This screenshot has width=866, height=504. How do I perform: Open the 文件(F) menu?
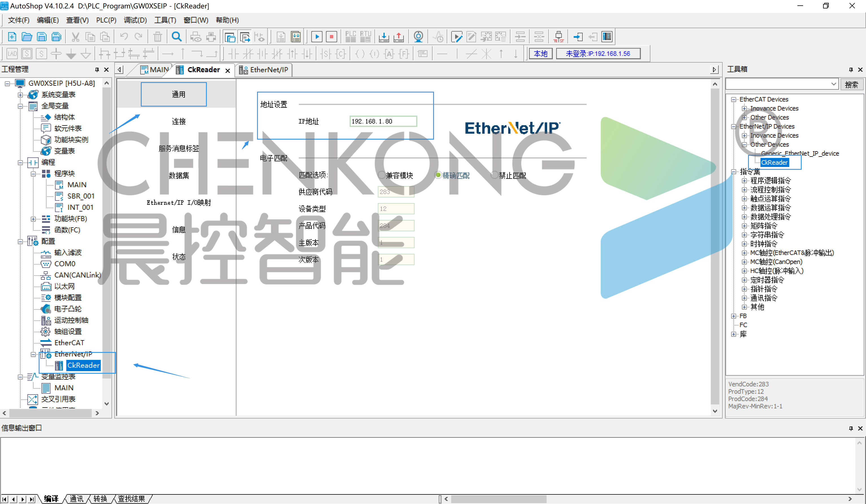[19, 20]
